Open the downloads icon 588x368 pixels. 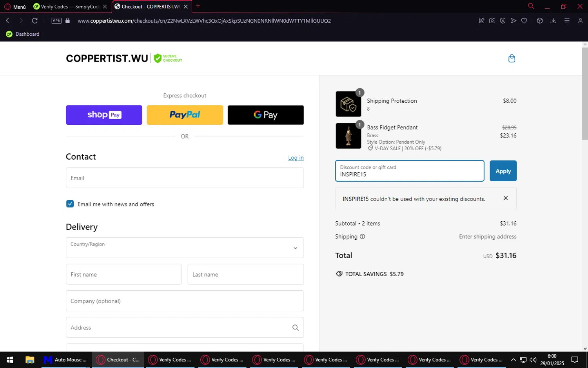coord(553,21)
